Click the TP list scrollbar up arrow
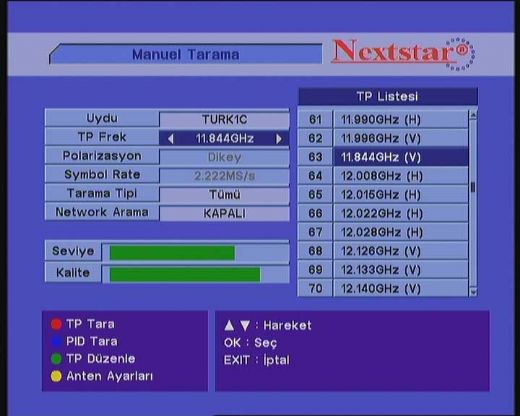520x416 pixels. coord(473,115)
